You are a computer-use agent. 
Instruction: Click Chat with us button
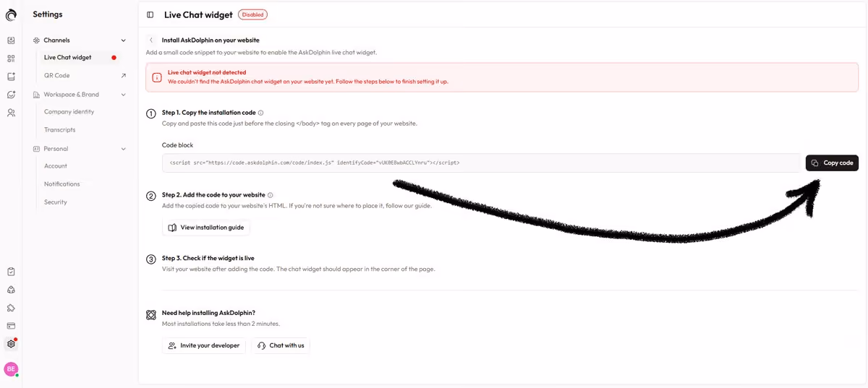[x=281, y=345]
